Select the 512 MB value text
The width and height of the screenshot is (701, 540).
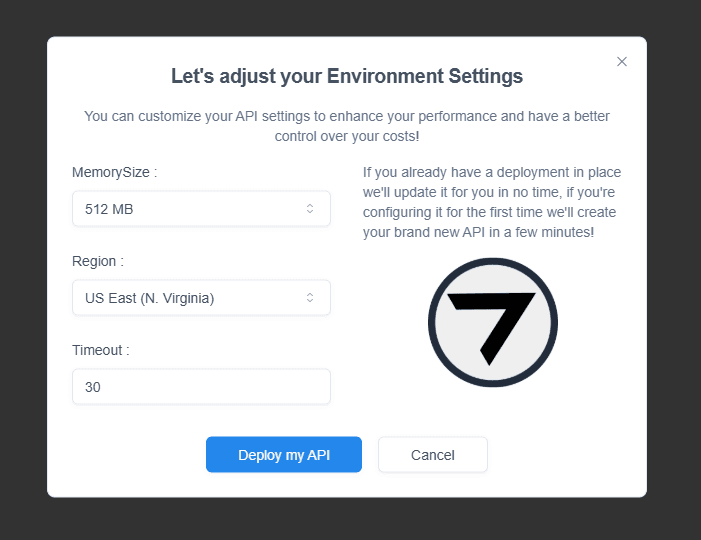pyautogui.click(x=109, y=209)
